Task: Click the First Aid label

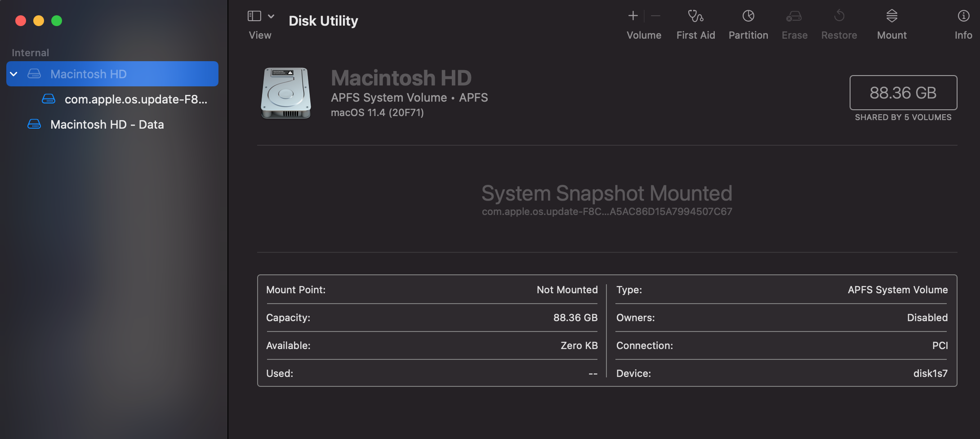Action: (x=695, y=35)
